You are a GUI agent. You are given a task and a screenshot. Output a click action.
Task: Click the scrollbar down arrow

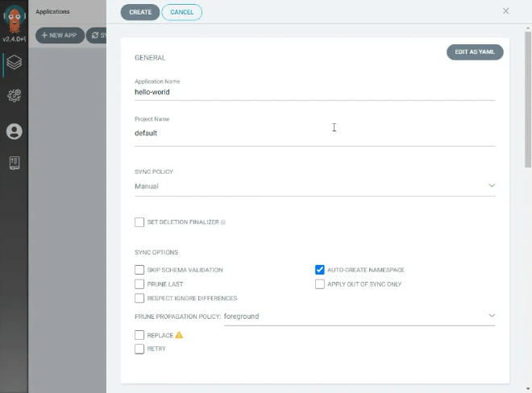point(528,389)
